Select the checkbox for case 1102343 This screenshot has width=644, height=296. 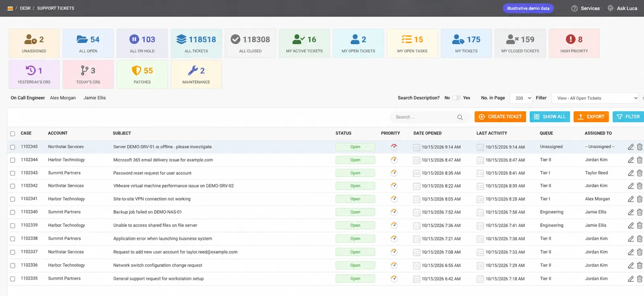coord(12,173)
